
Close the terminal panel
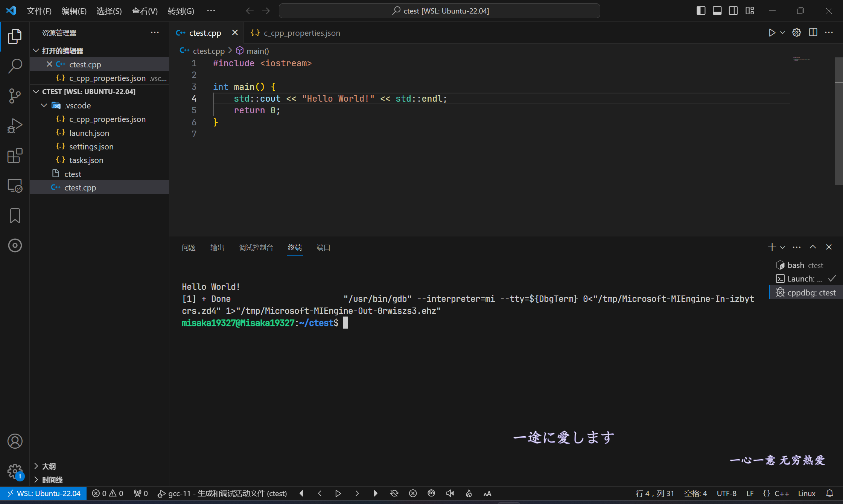829,247
